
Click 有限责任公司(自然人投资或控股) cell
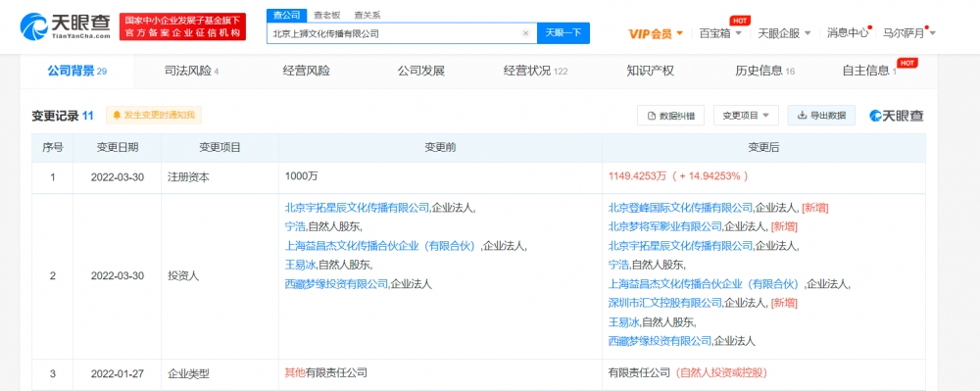[x=763, y=374]
